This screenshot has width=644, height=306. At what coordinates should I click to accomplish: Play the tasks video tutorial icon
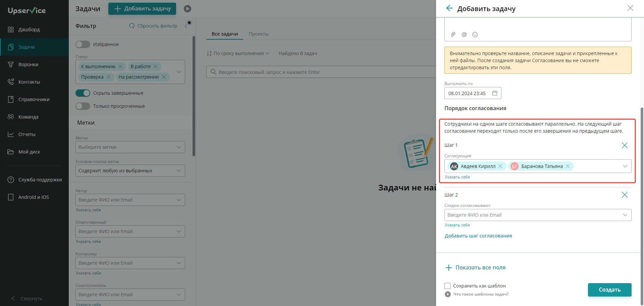[187, 9]
